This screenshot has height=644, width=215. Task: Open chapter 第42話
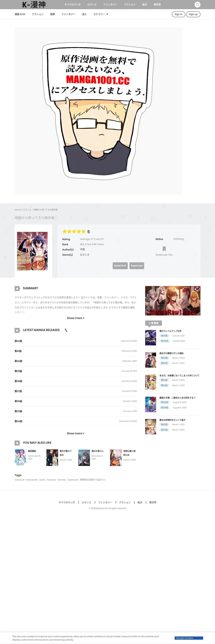(x=18, y=341)
